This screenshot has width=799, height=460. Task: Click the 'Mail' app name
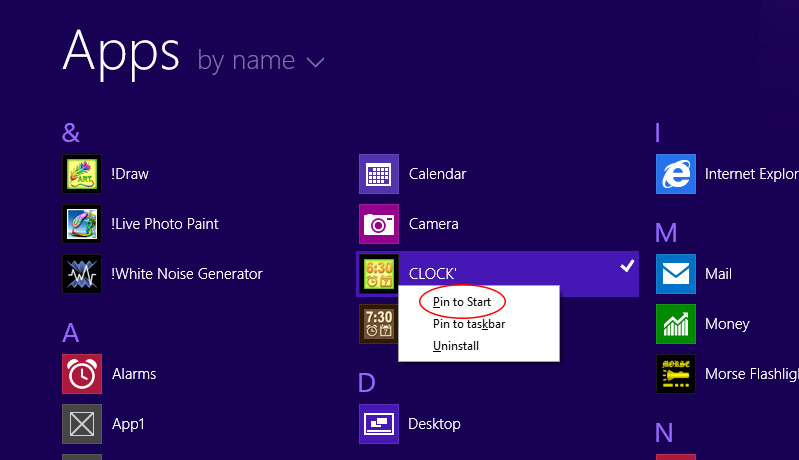click(x=718, y=274)
